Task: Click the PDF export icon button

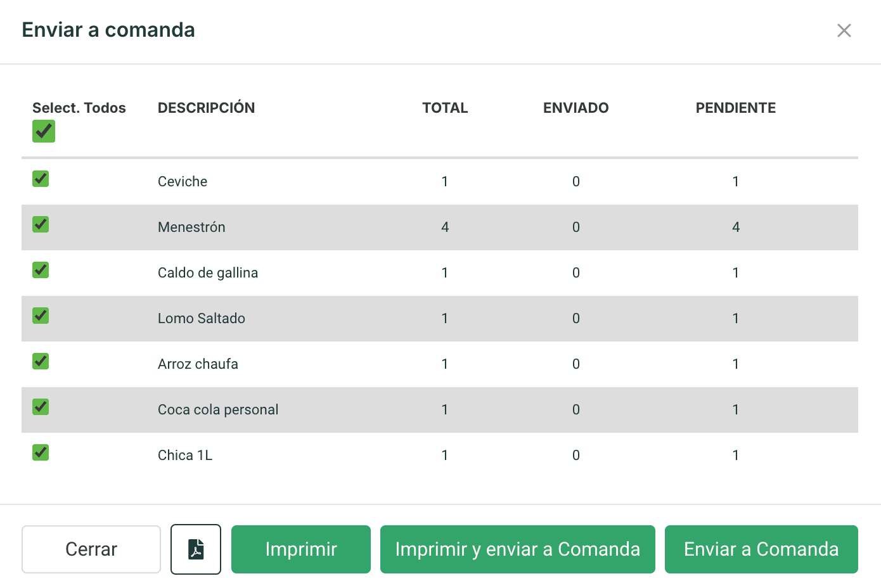Action: pos(196,549)
